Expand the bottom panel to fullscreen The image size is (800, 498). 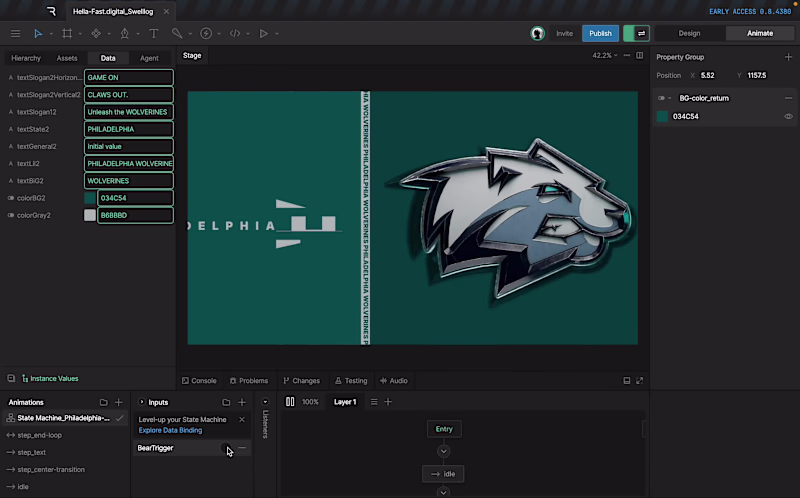[x=639, y=381]
